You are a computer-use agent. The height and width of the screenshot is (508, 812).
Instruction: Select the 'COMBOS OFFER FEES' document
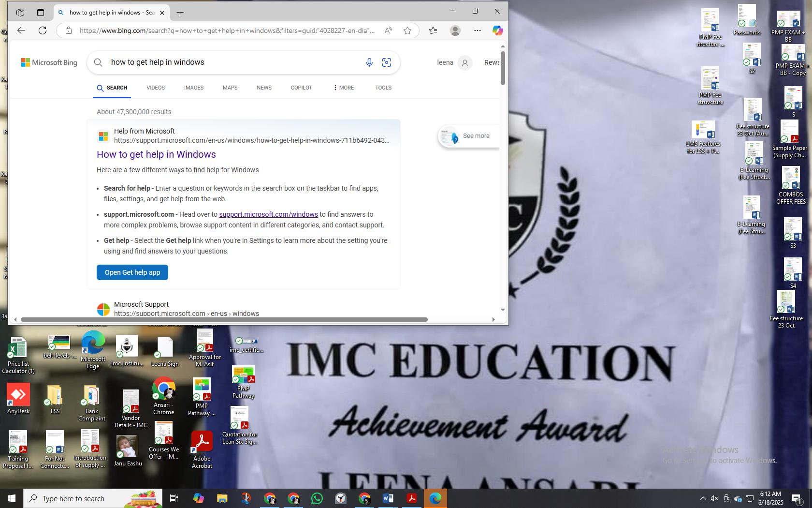pos(791,185)
